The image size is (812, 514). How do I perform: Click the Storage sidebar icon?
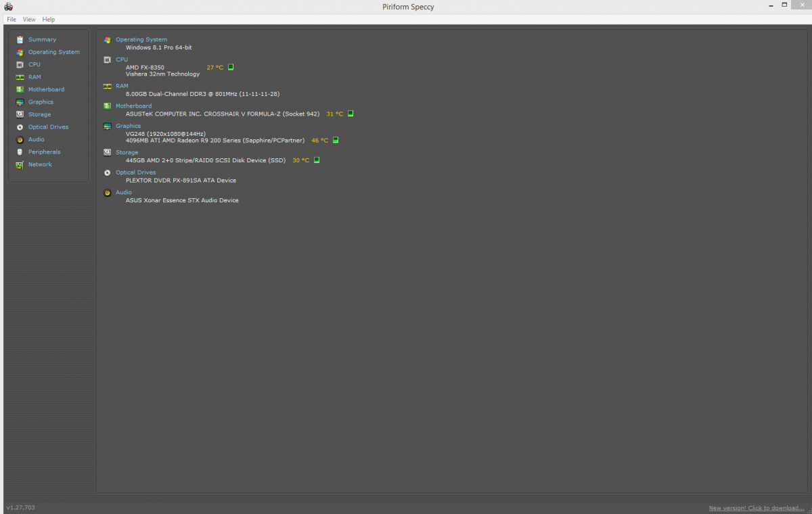click(x=20, y=114)
